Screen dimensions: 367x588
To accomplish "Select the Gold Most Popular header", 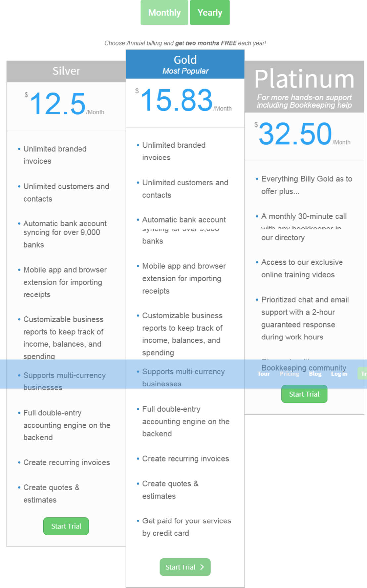I will click(x=185, y=64).
